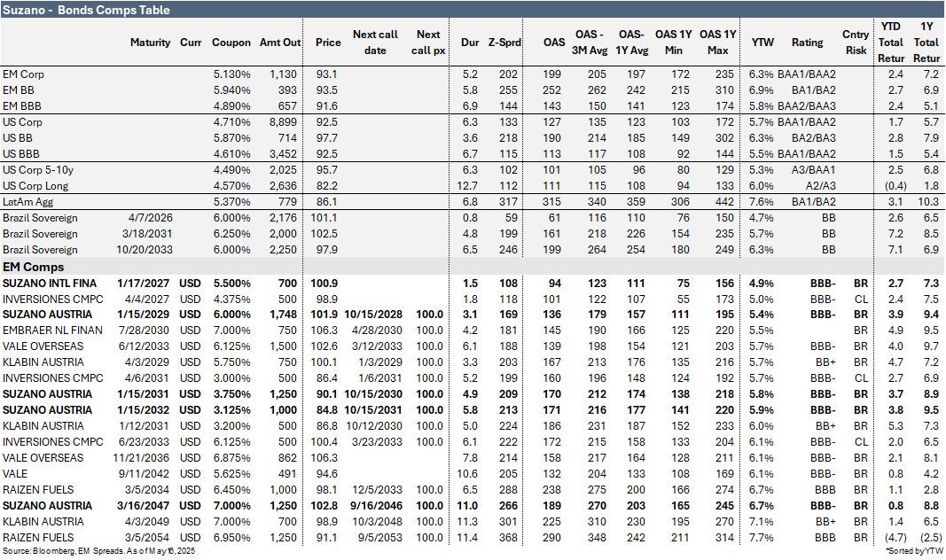Image resolution: width=946 pixels, height=560 pixels.
Task: Click the '4.375%' coupon for Inversiones CMPC
Action: [231, 299]
